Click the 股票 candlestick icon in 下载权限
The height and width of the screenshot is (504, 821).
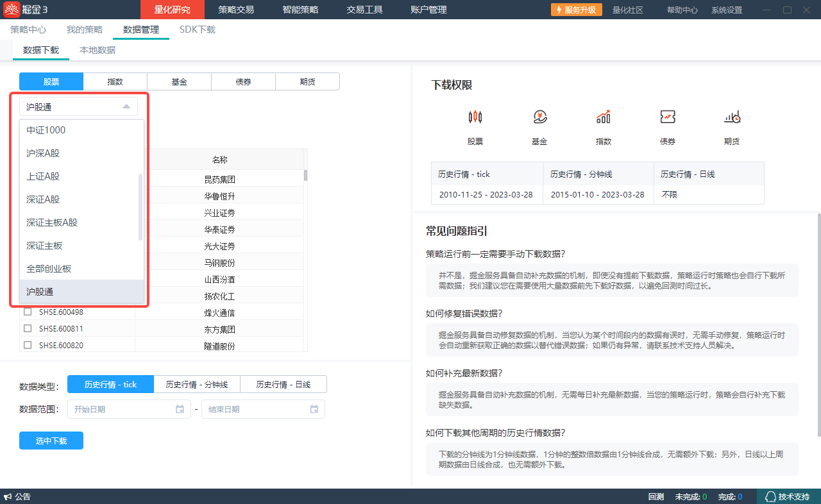475,117
